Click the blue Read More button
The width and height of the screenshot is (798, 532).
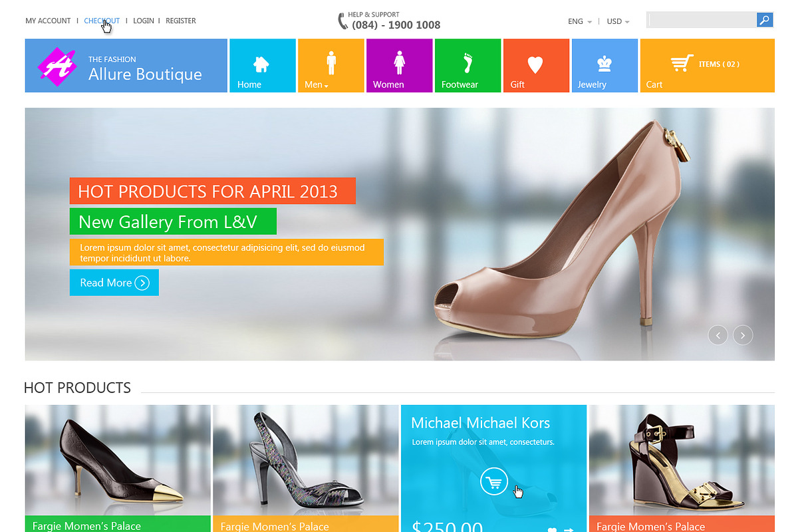[114, 283]
